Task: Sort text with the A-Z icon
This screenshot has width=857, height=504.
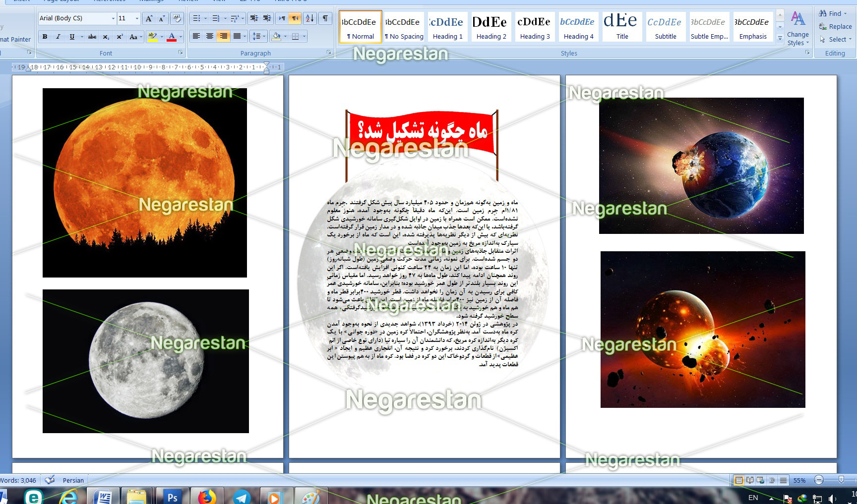Action: click(309, 18)
